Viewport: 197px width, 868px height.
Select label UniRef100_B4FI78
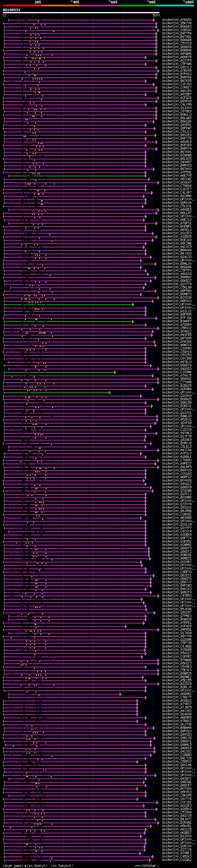click(177, 139)
